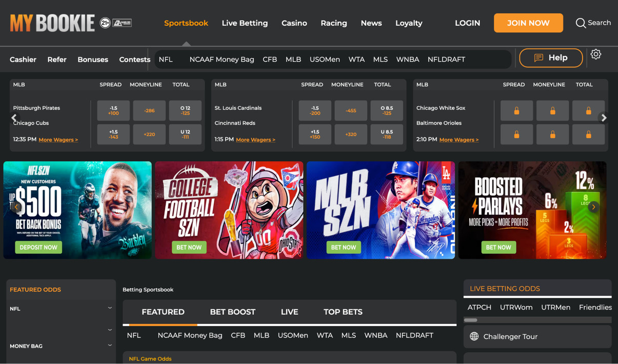The image size is (618, 364).
Task: Open Racing page
Action: (334, 23)
